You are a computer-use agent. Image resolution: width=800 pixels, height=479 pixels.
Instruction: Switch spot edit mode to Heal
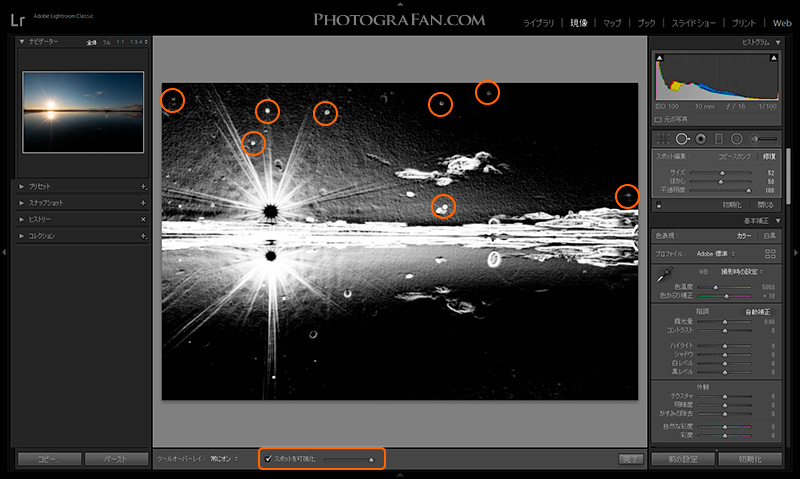(769, 157)
